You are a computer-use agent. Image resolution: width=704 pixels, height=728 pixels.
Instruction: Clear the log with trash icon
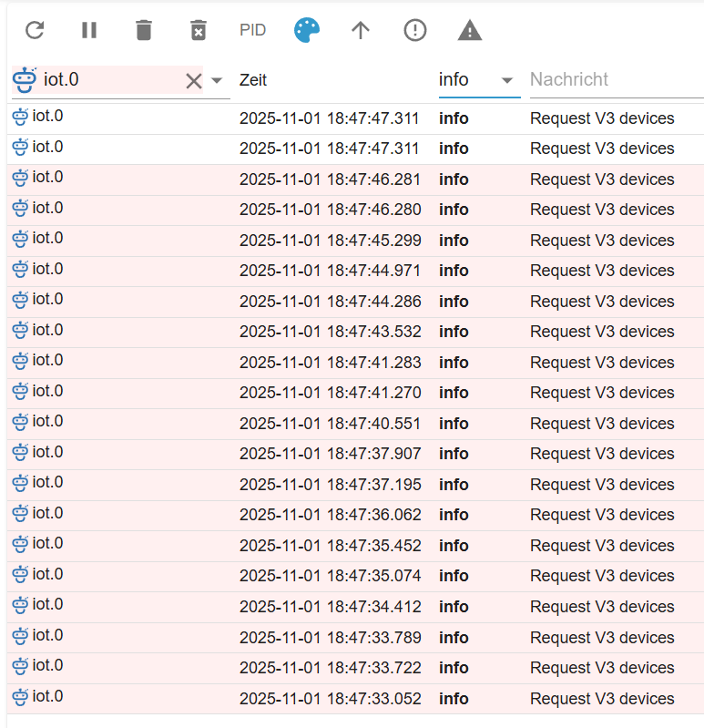point(144,31)
